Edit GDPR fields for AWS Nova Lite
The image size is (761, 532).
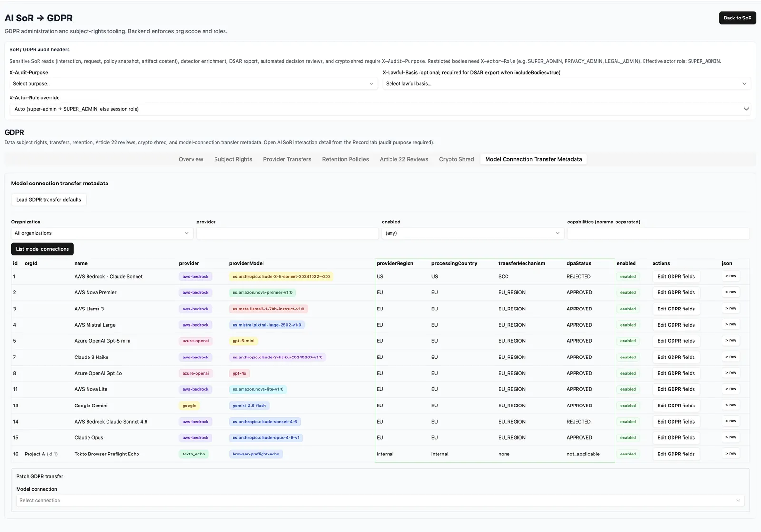pyautogui.click(x=676, y=389)
